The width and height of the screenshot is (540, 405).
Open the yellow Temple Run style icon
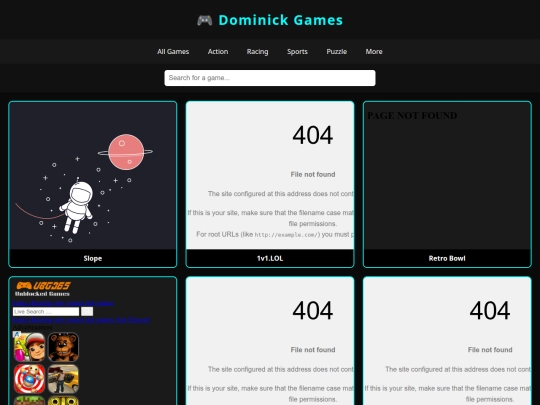63,401
